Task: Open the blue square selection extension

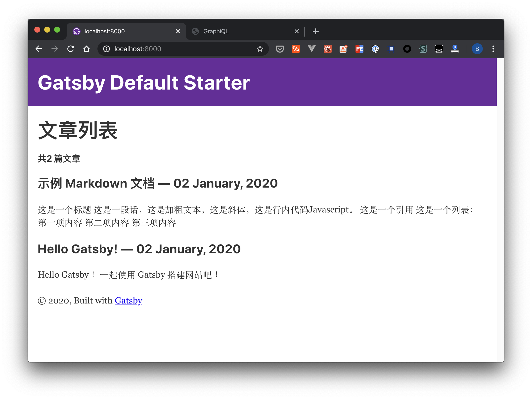Action: [x=391, y=49]
